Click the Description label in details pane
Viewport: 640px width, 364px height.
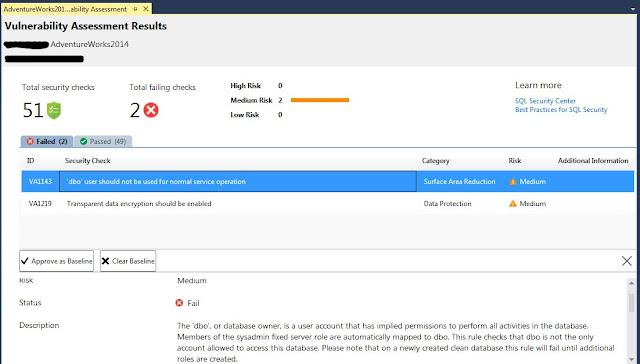(x=39, y=325)
